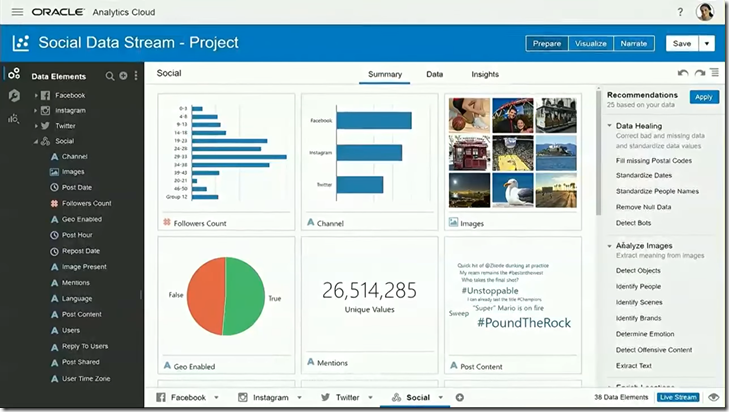This screenshot has height=412, width=729.
Task: Click the undo arrow icon
Action: 683,74
